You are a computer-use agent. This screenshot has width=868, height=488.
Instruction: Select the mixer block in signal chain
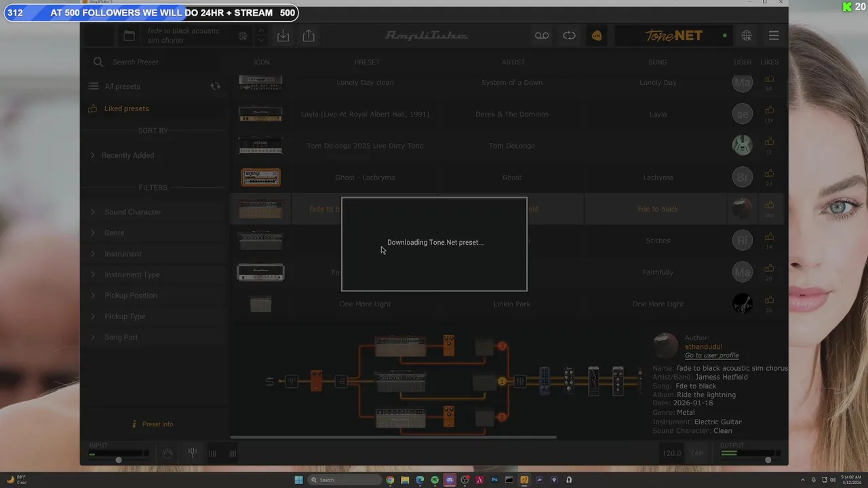(x=519, y=382)
